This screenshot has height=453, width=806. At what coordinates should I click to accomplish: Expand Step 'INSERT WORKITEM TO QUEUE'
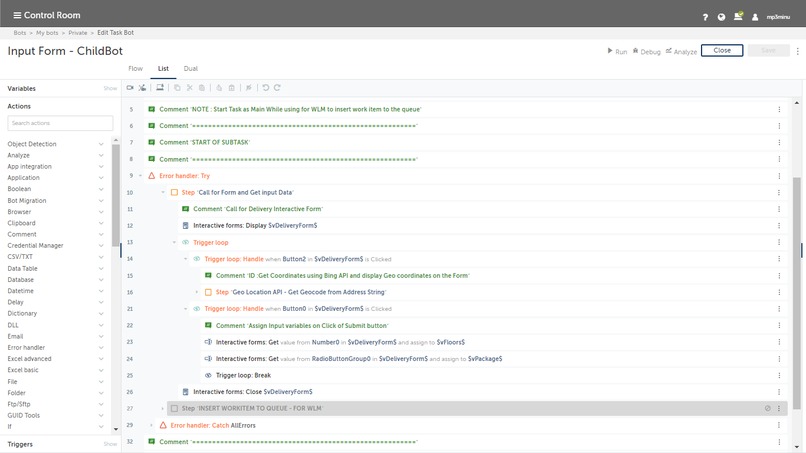click(163, 408)
